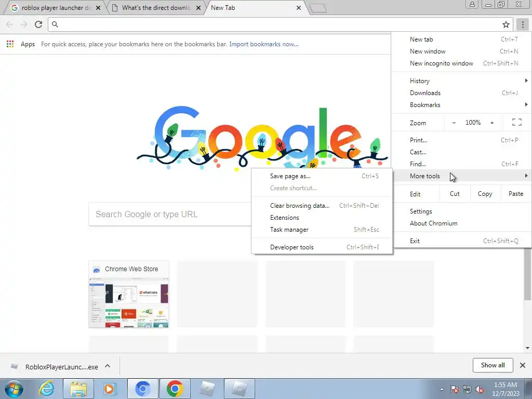Click Paste in the Edit row
The height and width of the screenshot is (399, 532).
pos(516,194)
